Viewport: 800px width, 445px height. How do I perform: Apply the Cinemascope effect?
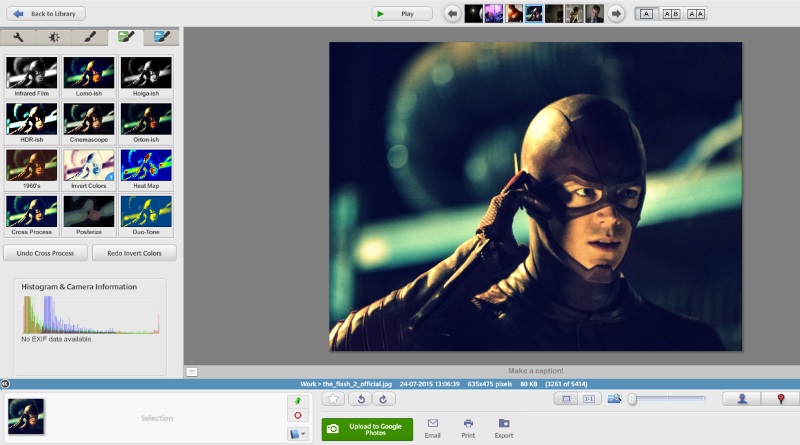pos(89,122)
